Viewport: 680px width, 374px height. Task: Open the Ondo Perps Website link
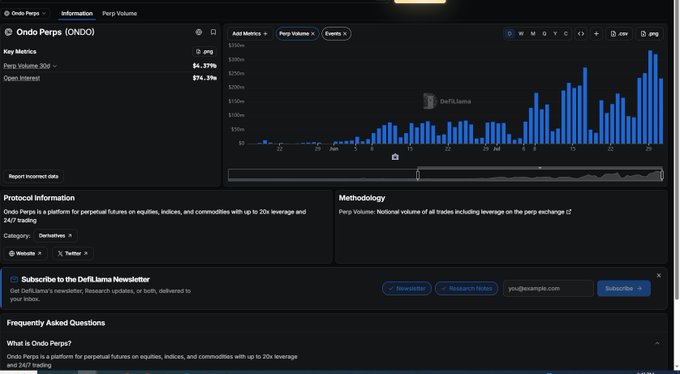26,253
